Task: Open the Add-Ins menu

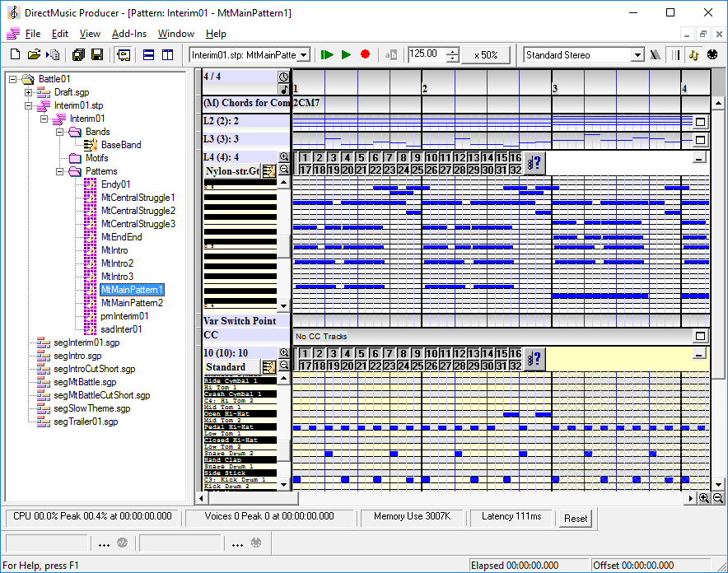Action: click(128, 34)
